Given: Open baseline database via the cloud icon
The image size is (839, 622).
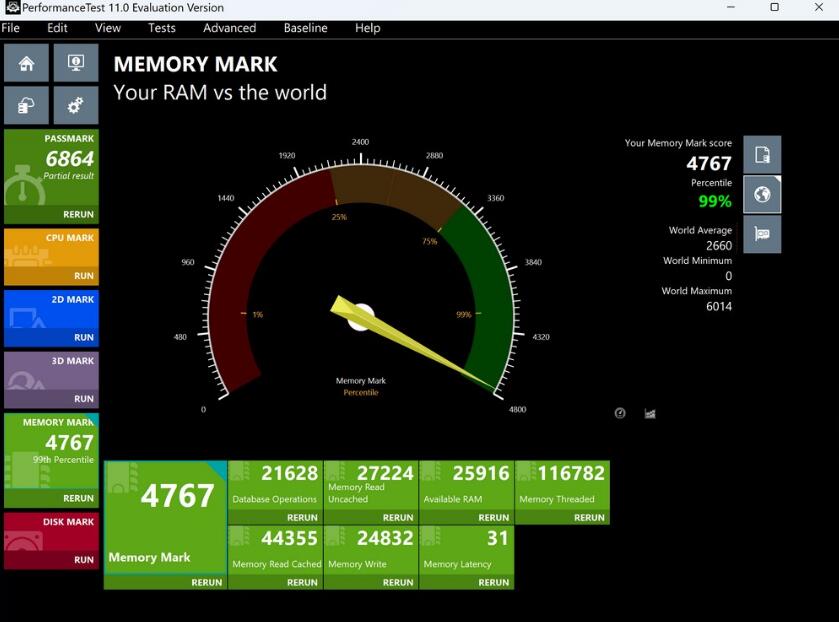Looking at the screenshot, I should [26, 104].
